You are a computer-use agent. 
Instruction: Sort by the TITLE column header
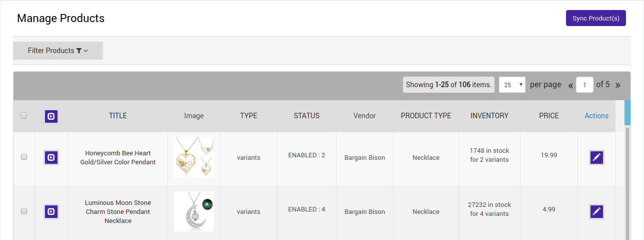[118, 116]
